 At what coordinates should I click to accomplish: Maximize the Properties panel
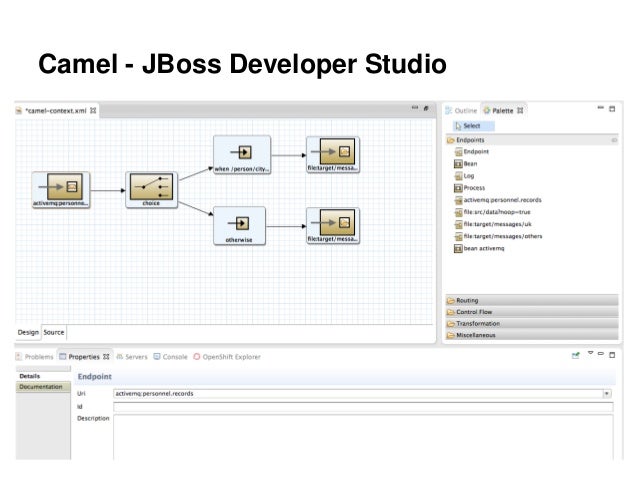(612, 355)
